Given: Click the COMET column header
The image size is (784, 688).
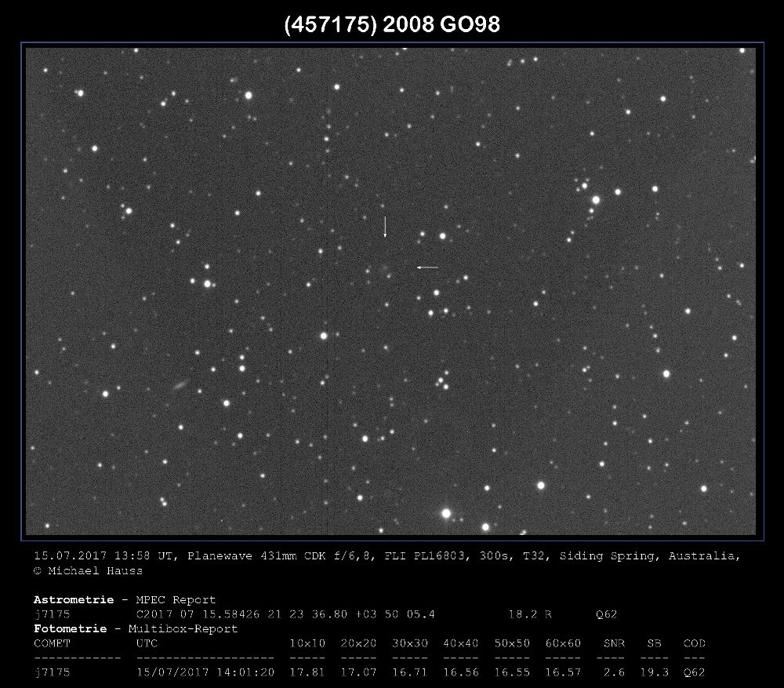Looking at the screenshot, I should coord(52,643).
